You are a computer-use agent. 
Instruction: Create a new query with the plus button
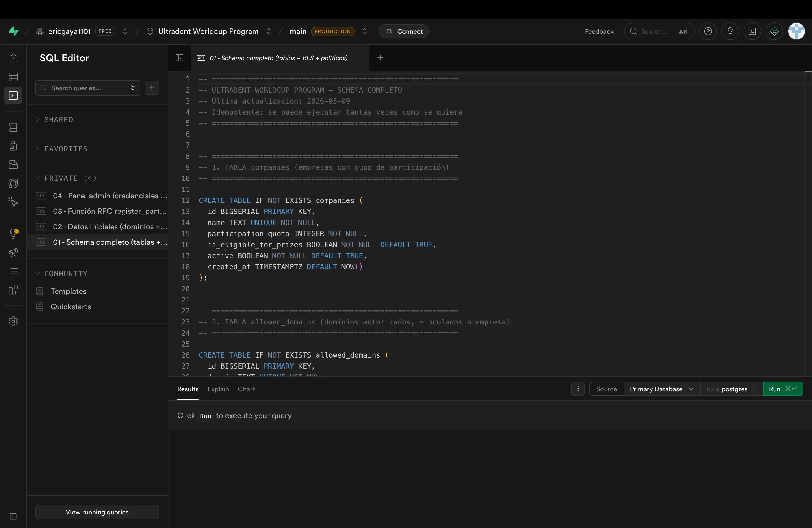coord(152,88)
